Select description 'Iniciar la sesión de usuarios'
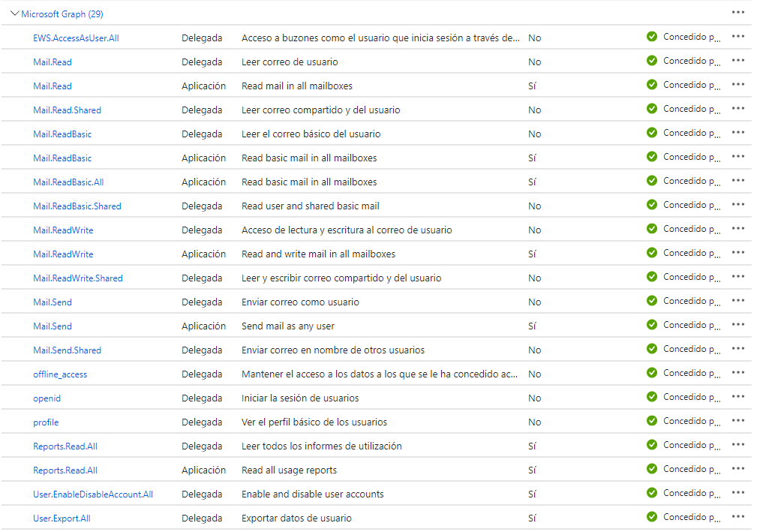763x532 pixels. pos(300,398)
